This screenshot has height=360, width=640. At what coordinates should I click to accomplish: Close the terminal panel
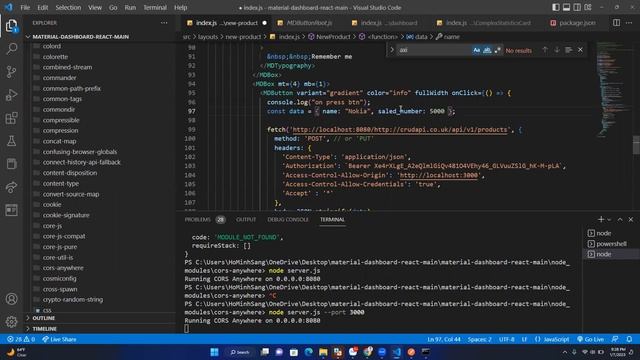click(631, 220)
